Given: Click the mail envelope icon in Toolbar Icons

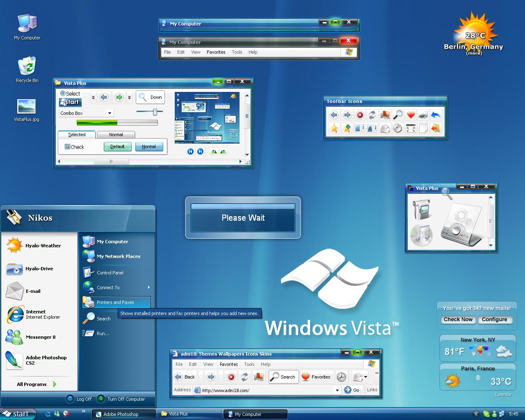Looking at the screenshot, I should pos(385,128).
